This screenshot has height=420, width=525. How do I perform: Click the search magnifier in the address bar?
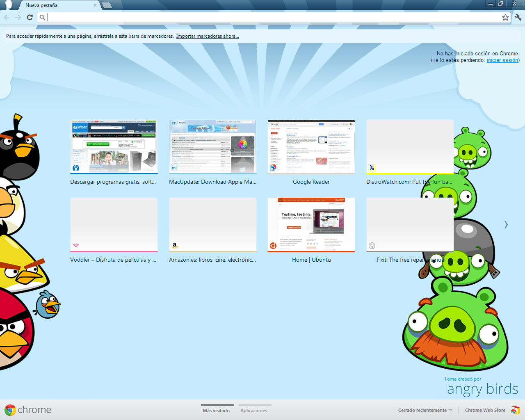(x=42, y=17)
